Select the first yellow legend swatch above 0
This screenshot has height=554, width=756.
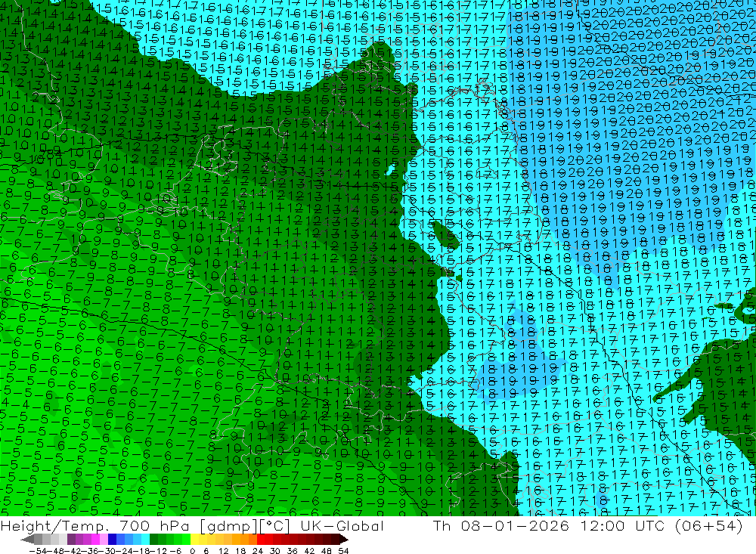(x=195, y=539)
